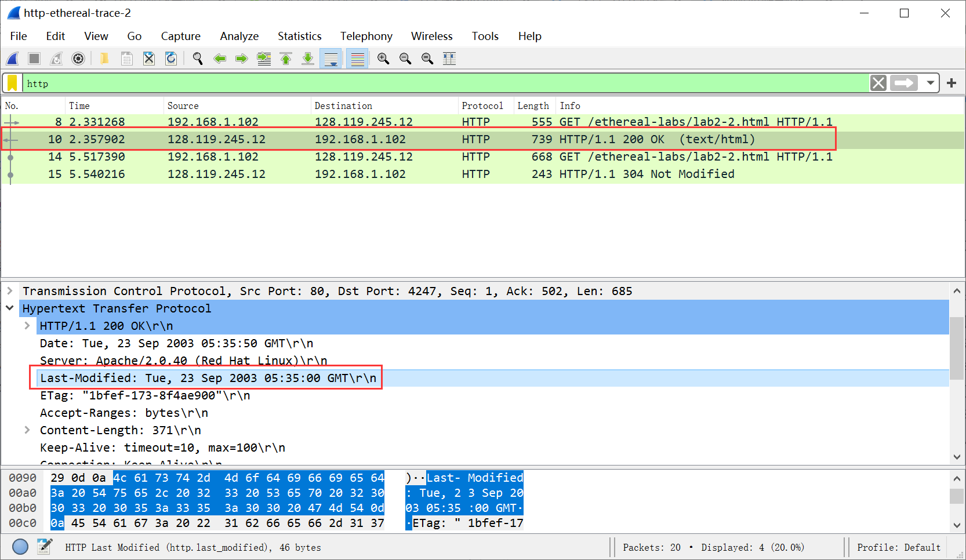Toggle automatic scrolling during live capture

tap(331, 59)
